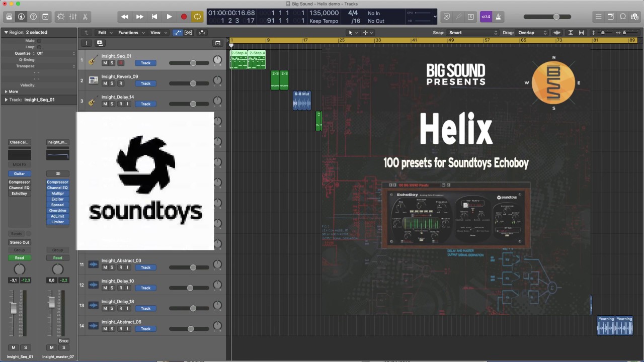Screen dimensions: 644x362
Task: Open Compressor on the master channel strip
Action: coord(57,182)
